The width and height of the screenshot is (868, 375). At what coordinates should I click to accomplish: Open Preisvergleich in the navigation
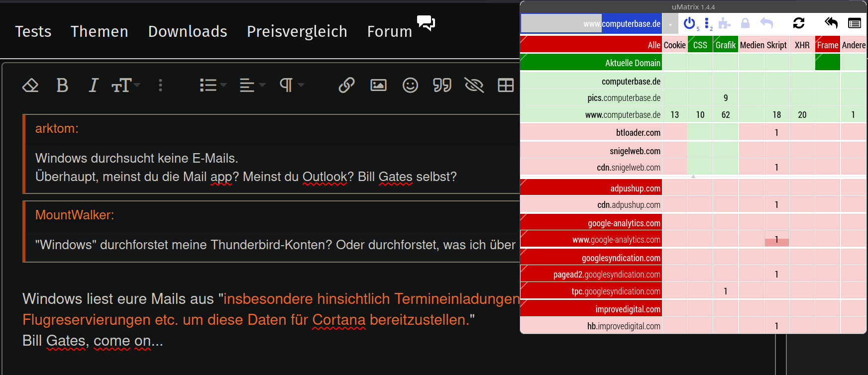297,31
